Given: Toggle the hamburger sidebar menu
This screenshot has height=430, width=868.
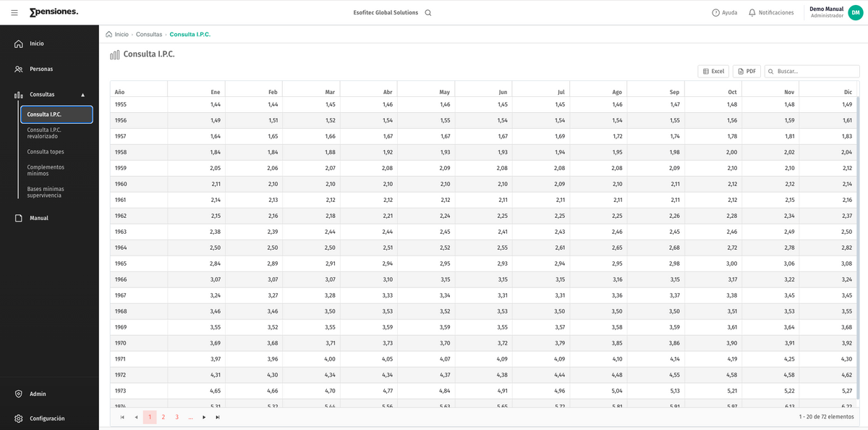Looking at the screenshot, I should 14,12.
